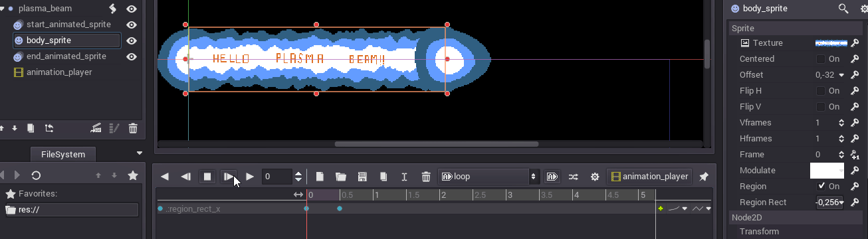This screenshot has height=239, width=868.
Task: Select plasma_beam root node
Action: click(x=45, y=9)
